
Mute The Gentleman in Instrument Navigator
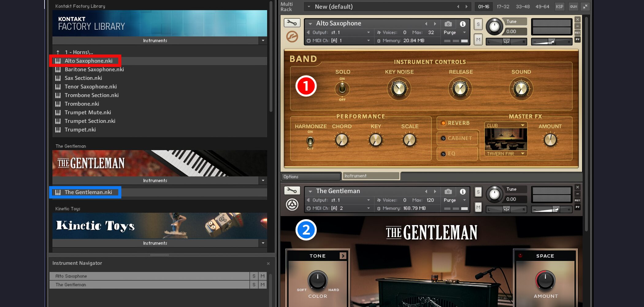[x=263, y=285]
